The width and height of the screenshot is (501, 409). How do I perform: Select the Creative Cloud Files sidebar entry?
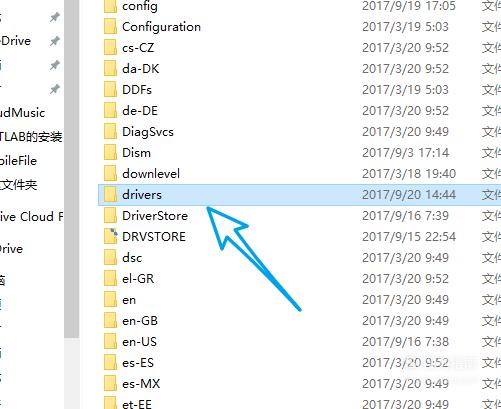pyautogui.click(x=31, y=217)
